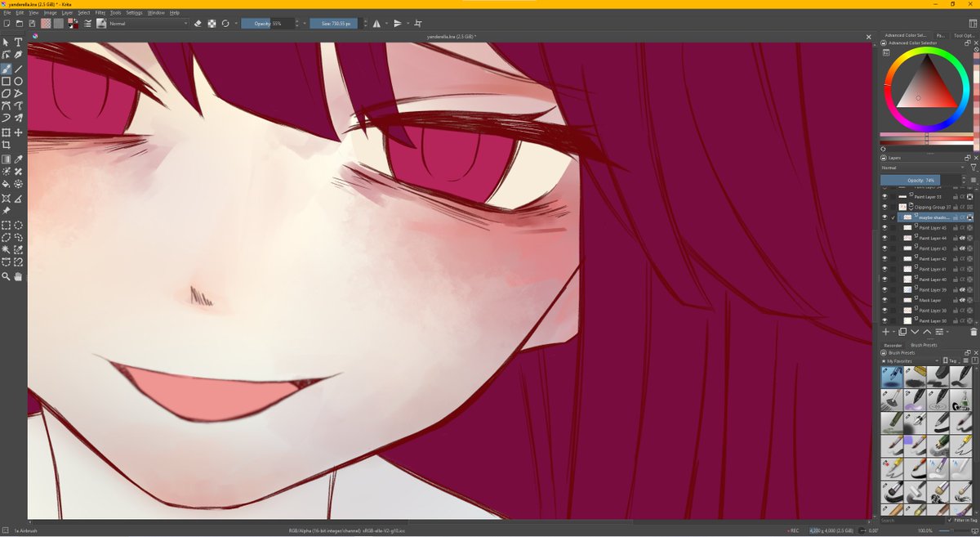The height and width of the screenshot is (537, 980).
Task: Select the Fill bucket tool
Action: (x=7, y=184)
